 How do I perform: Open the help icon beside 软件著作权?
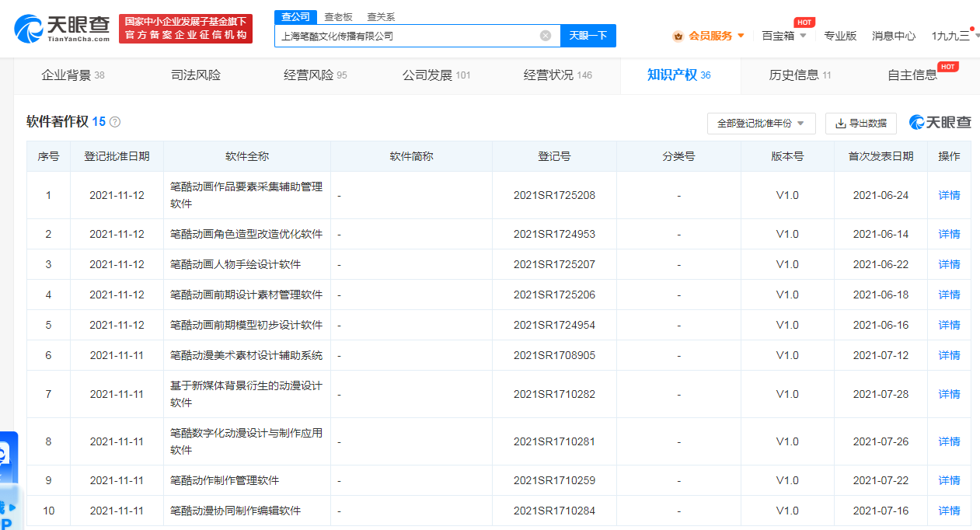tap(115, 122)
